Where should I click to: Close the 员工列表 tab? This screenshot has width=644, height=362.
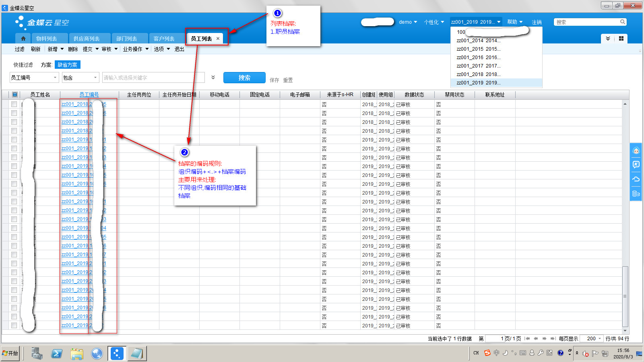(x=218, y=39)
